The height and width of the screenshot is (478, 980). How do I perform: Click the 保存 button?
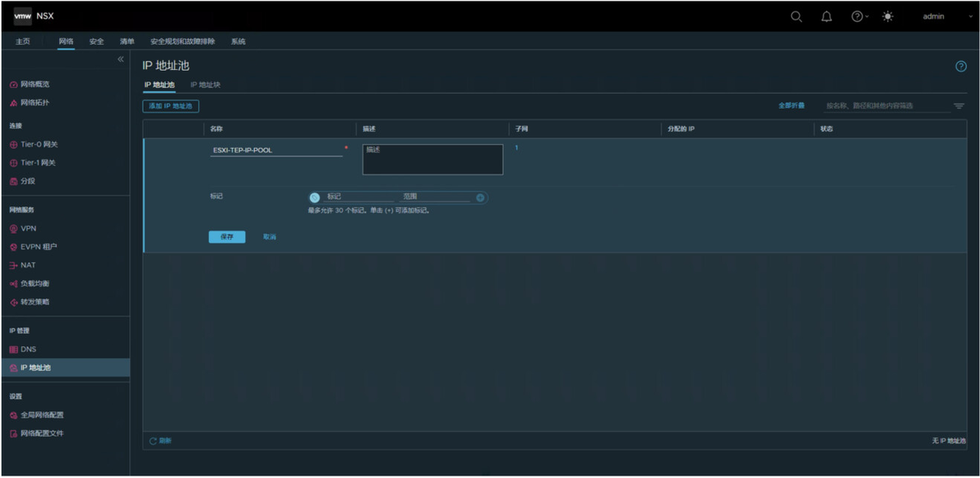pyautogui.click(x=227, y=237)
